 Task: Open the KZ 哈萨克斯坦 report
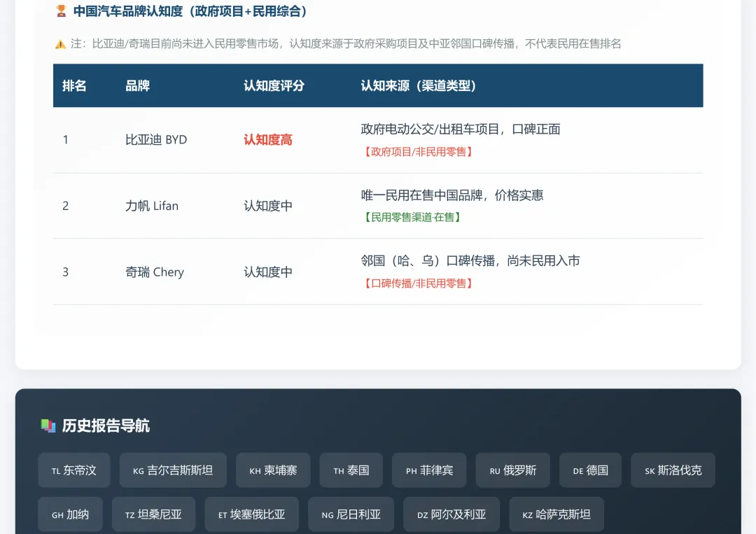(556, 514)
